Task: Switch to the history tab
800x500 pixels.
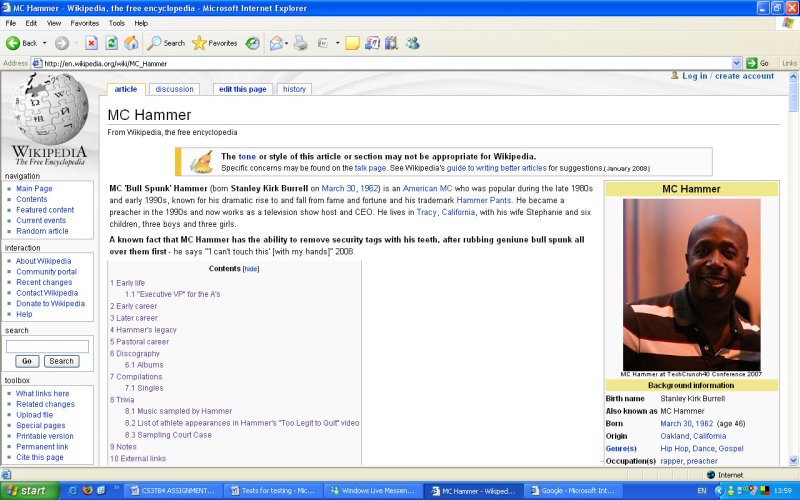Action: tap(294, 89)
